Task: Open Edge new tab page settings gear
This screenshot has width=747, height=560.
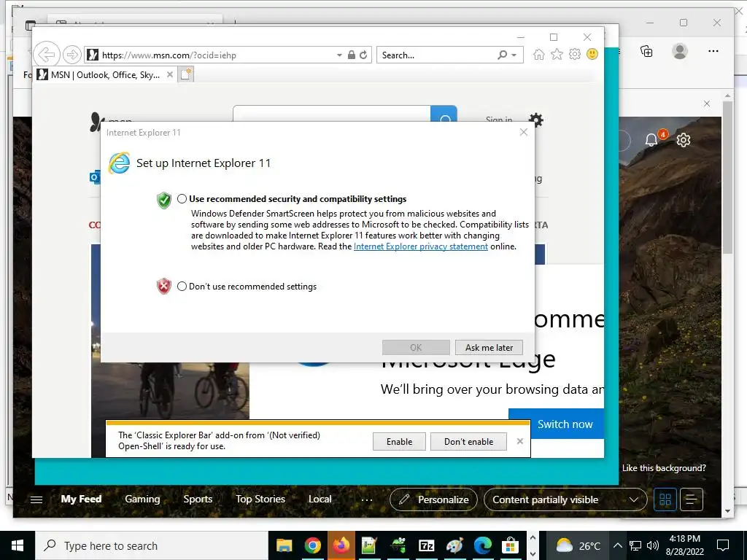Action: 683,140
